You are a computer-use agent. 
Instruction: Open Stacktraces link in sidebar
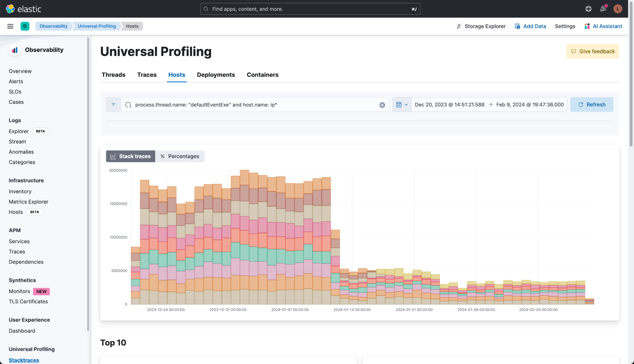tap(24, 360)
